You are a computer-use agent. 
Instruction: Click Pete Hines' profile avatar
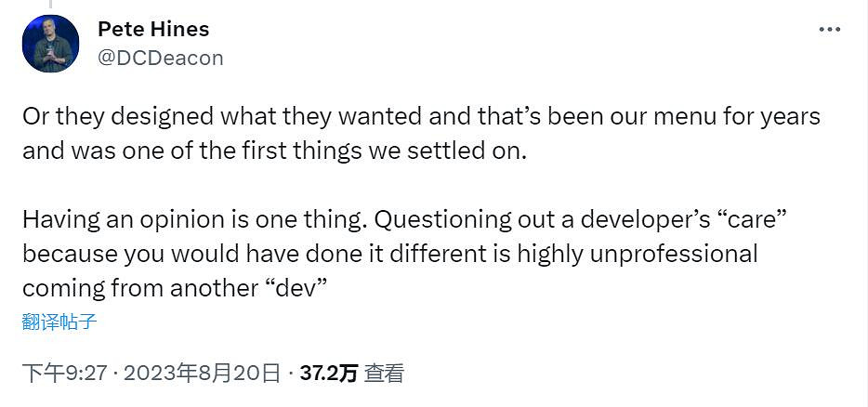(51, 45)
